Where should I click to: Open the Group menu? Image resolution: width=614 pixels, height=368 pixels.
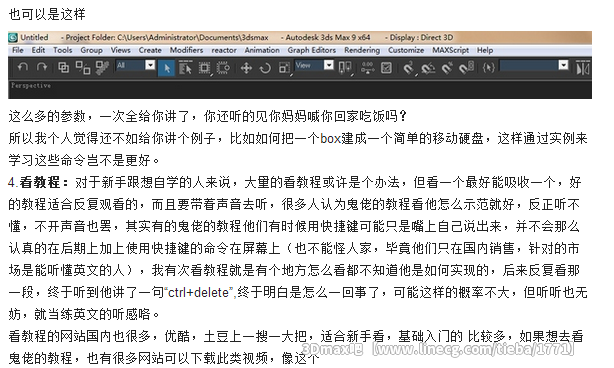(x=92, y=50)
